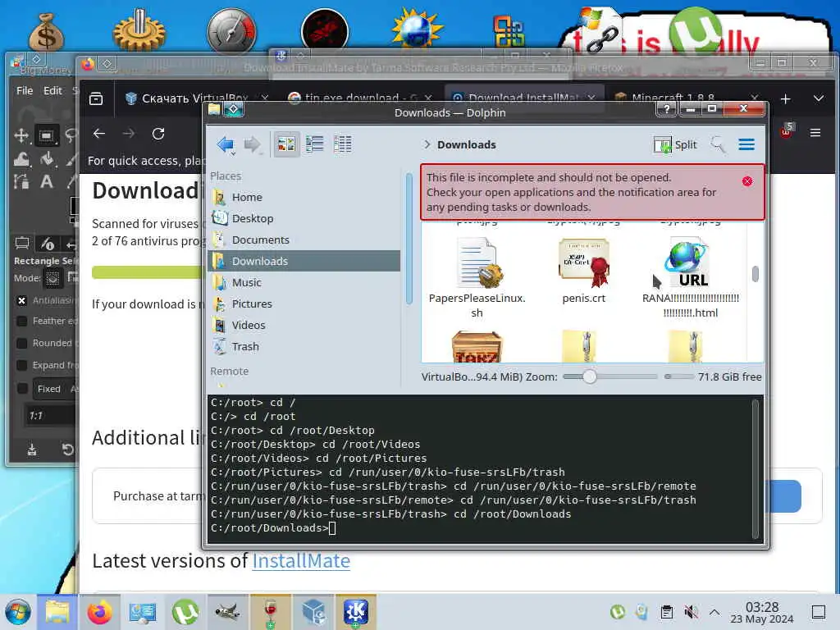Open Dolphin search magnifier
The image size is (840, 630).
(718, 144)
